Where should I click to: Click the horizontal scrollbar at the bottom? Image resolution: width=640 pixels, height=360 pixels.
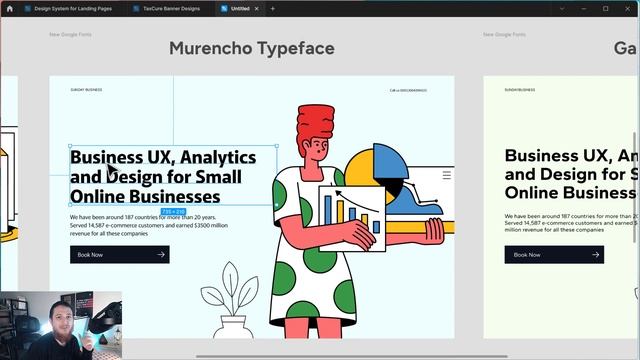point(352,356)
